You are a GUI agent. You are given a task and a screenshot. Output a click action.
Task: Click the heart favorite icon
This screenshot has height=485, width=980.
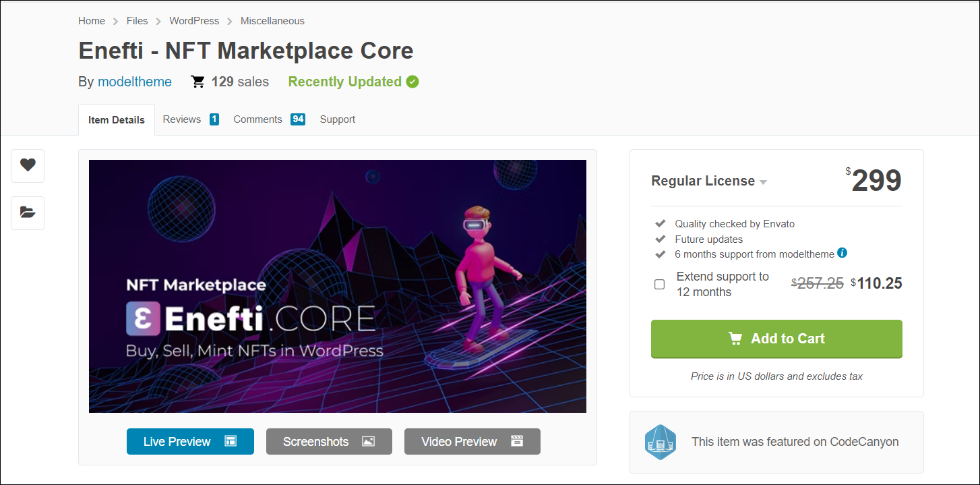tap(28, 165)
